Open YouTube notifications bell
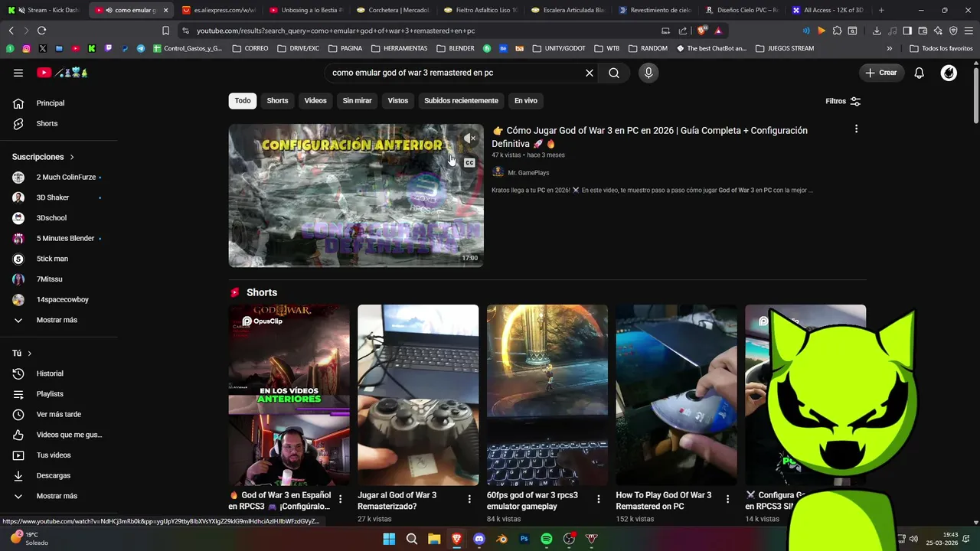Viewport: 980px width, 551px height. coord(919,73)
